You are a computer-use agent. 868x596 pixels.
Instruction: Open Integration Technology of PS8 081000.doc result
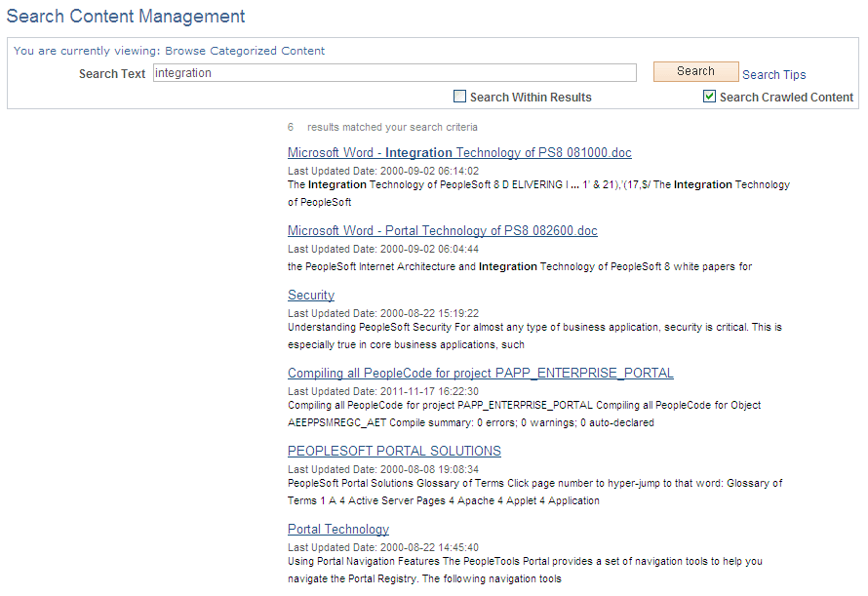(459, 152)
